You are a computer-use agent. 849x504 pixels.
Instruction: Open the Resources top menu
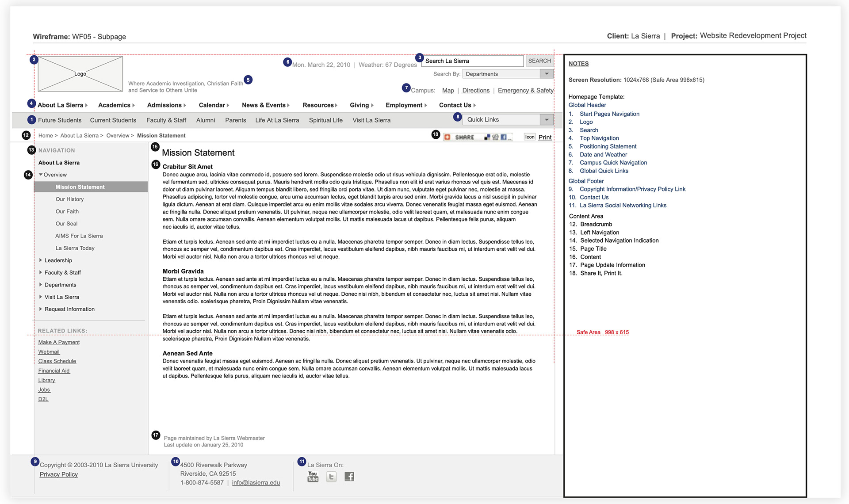[320, 105]
